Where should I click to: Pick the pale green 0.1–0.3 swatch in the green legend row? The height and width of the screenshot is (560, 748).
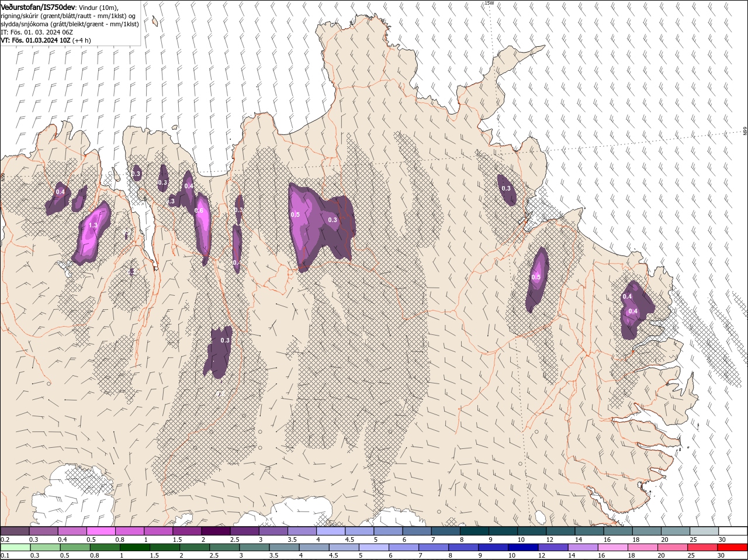[15, 547]
